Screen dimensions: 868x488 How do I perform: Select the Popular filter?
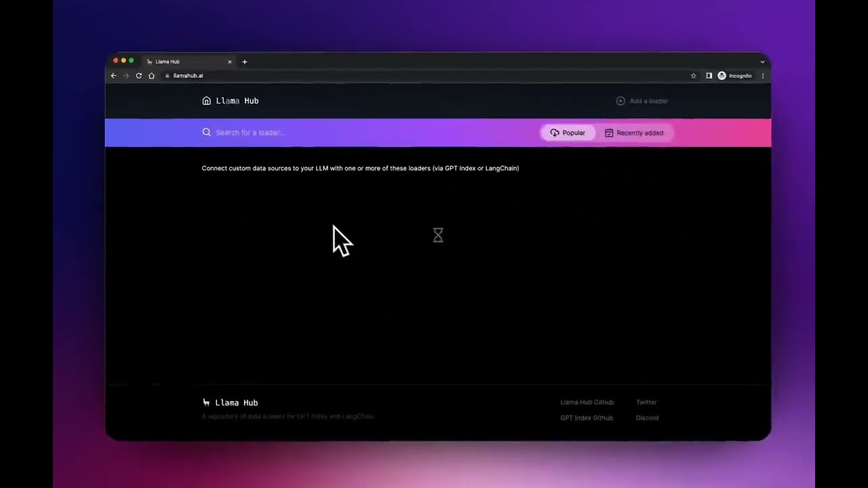pos(568,133)
